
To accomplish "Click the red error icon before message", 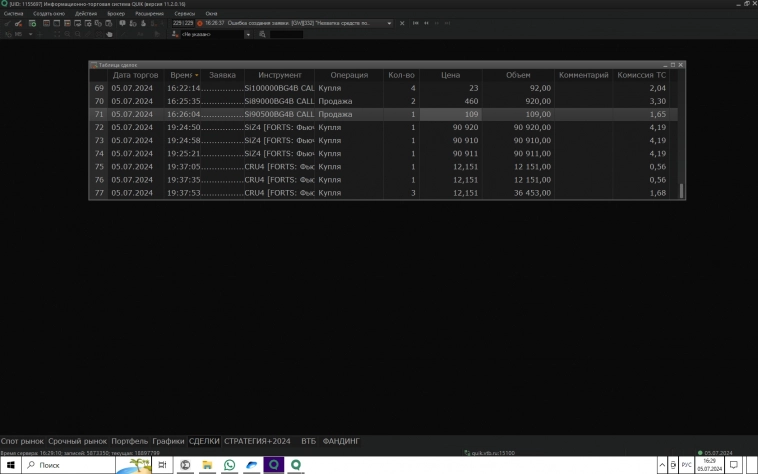I will click(x=199, y=22).
